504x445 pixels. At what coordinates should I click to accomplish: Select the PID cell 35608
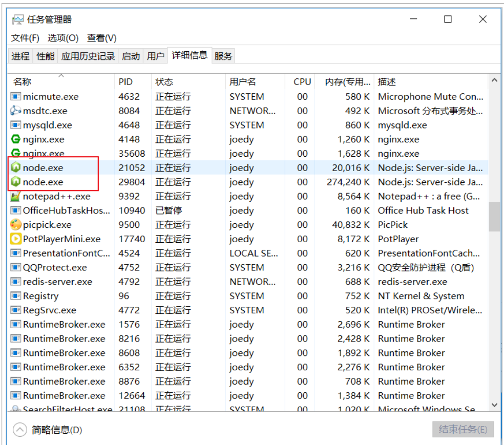click(x=132, y=153)
